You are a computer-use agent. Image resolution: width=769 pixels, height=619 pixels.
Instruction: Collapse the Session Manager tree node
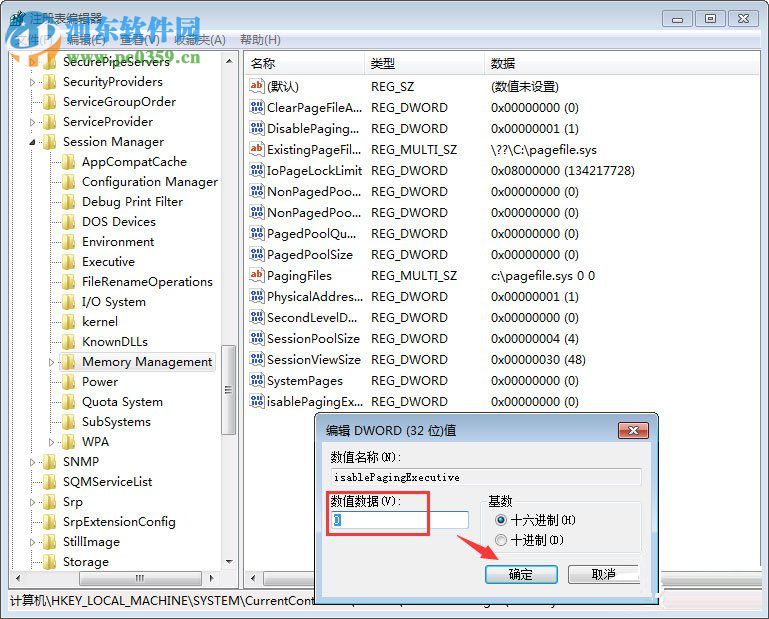32,142
